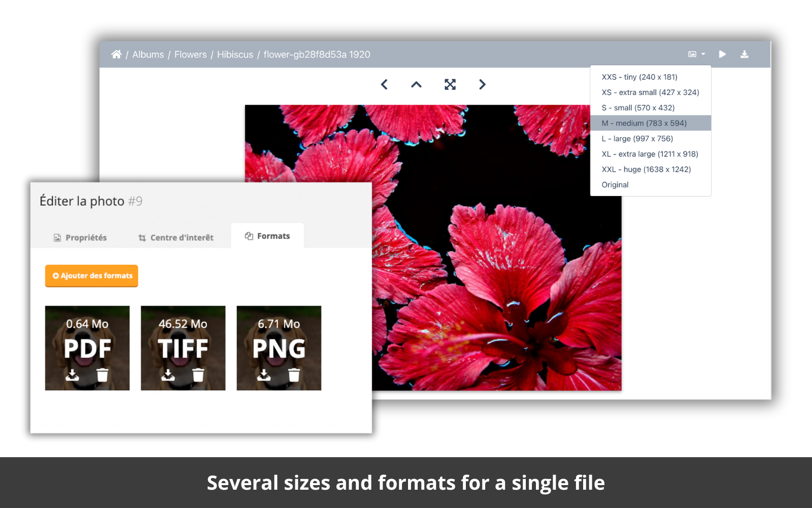Go to the next photo arrow

[482, 84]
